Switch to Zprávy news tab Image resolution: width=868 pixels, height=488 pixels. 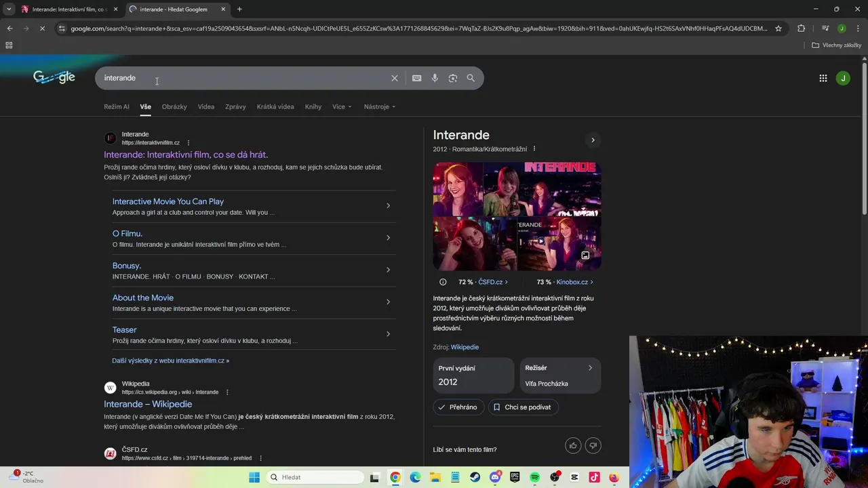click(x=235, y=106)
